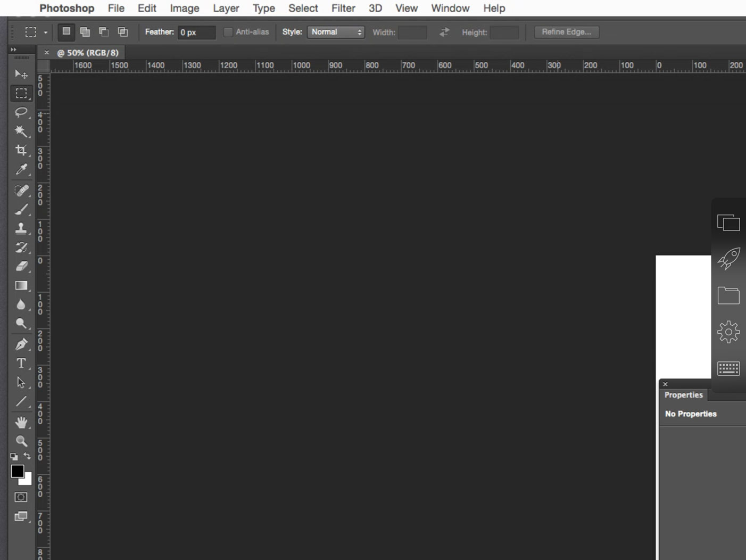
Task: Open the File menu
Action: point(116,8)
